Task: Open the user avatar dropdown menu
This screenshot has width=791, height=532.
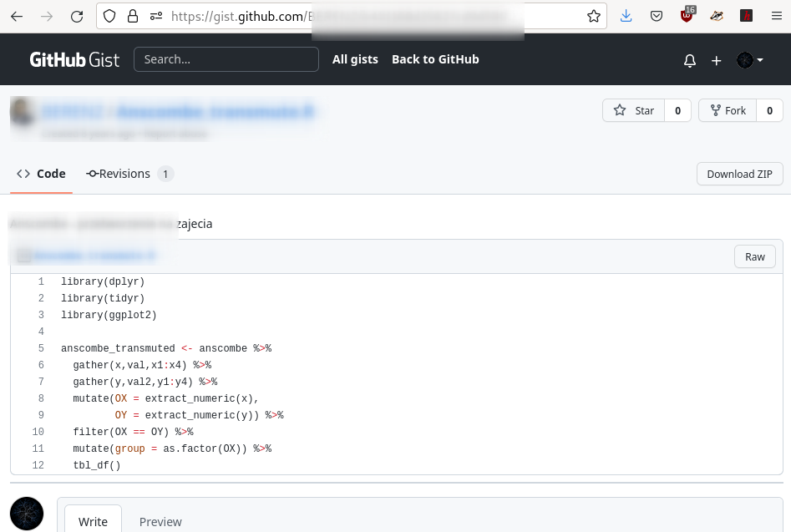Action: coord(749,60)
